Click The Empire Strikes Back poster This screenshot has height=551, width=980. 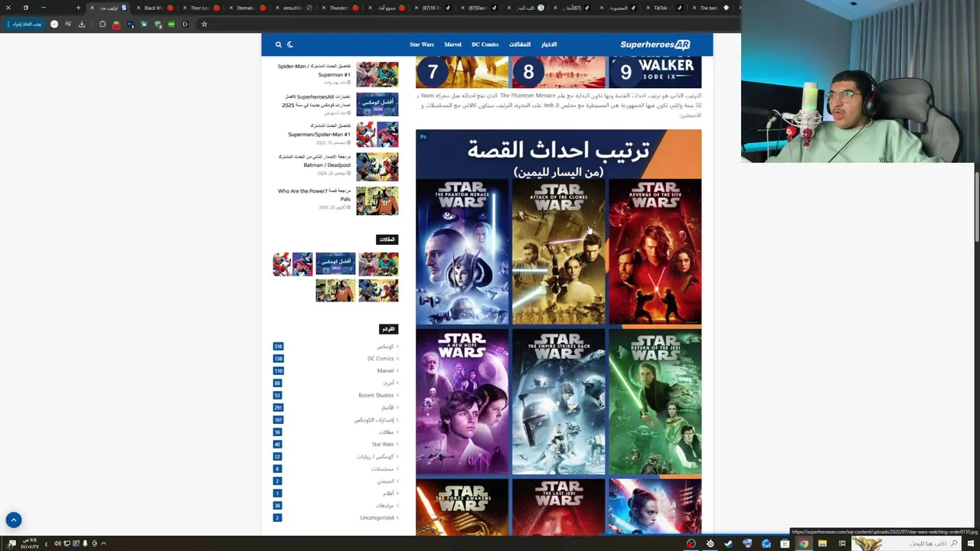tap(558, 403)
